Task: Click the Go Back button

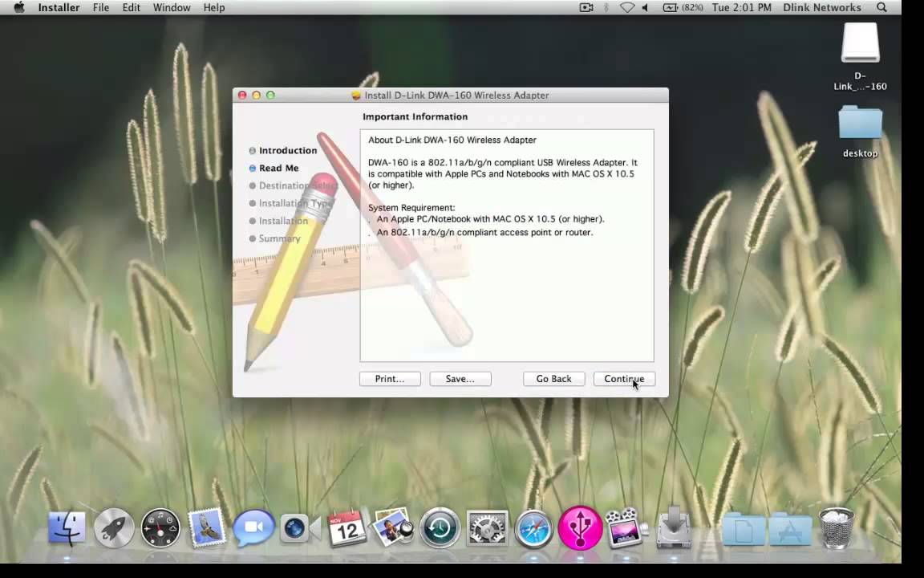Action: [x=554, y=379]
